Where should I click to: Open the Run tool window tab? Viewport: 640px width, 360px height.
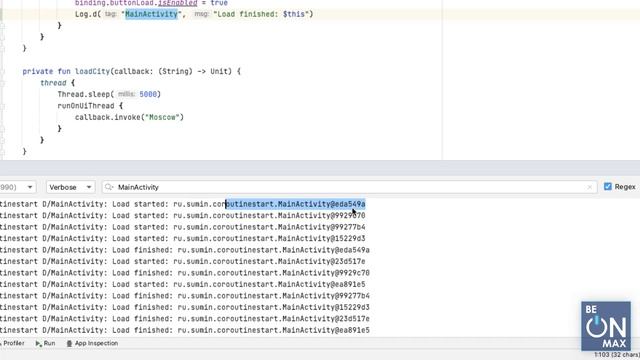click(45, 343)
